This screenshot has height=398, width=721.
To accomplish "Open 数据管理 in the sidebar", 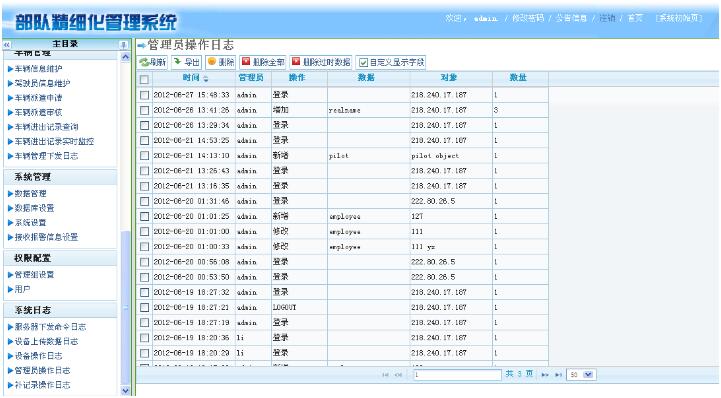I will click(30, 193).
